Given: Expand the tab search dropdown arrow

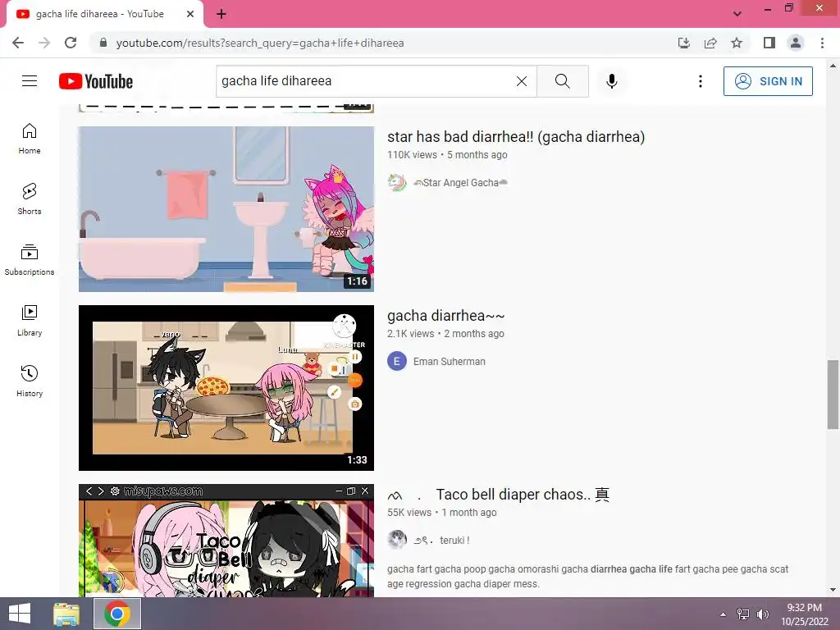Looking at the screenshot, I should tap(737, 13).
